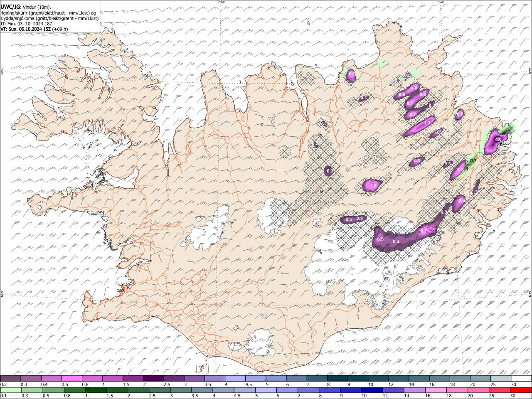Click the pale green first swatch of bottom legend

point(11,390)
